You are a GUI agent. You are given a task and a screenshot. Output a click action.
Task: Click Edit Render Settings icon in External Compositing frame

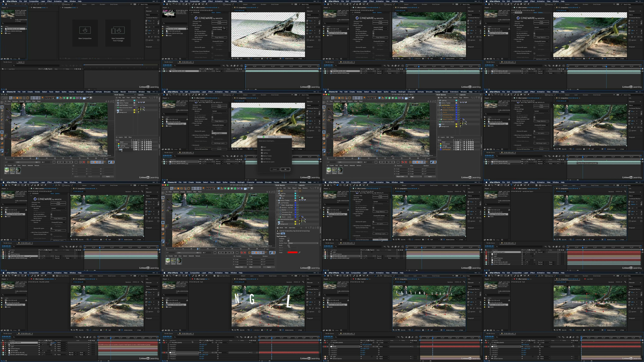coord(214,188)
